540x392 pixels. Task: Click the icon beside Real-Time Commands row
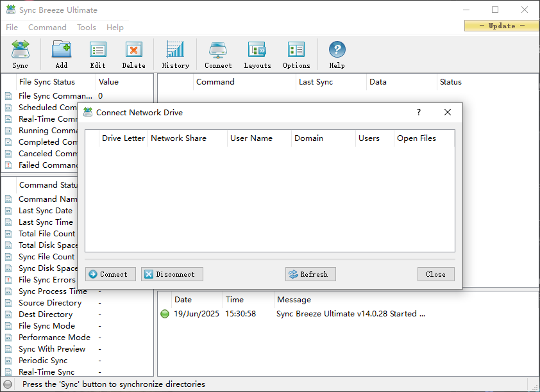[8, 119]
